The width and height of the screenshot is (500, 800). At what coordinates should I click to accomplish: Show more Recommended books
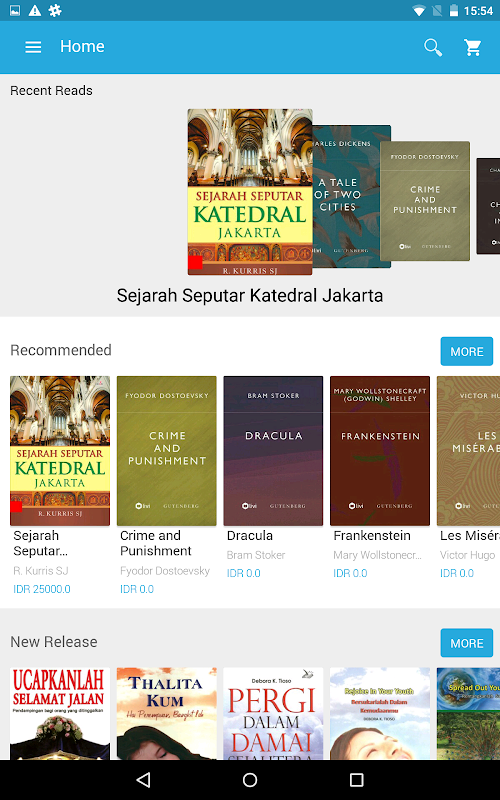466,352
